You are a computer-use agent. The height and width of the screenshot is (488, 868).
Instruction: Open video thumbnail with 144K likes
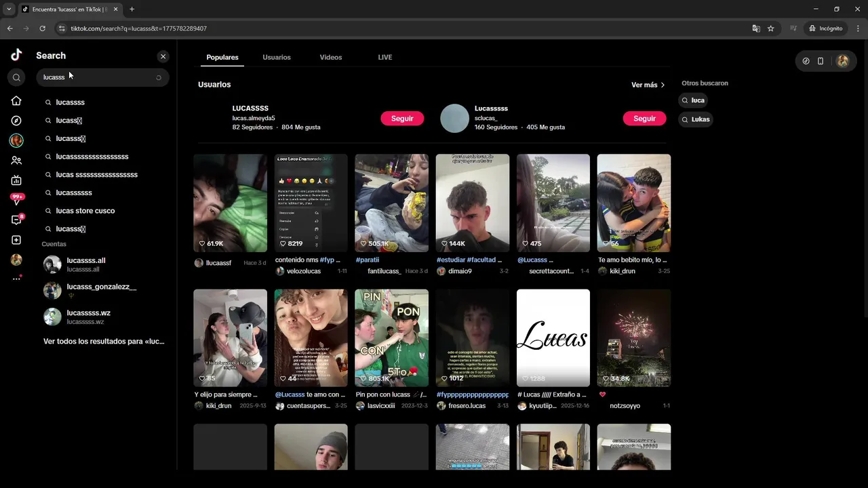point(473,203)
